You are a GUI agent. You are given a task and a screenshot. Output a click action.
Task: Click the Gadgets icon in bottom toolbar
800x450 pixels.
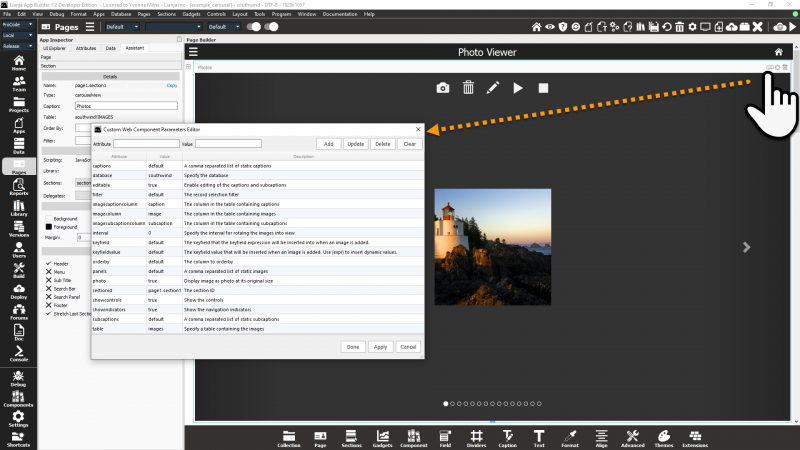(382, 437)
